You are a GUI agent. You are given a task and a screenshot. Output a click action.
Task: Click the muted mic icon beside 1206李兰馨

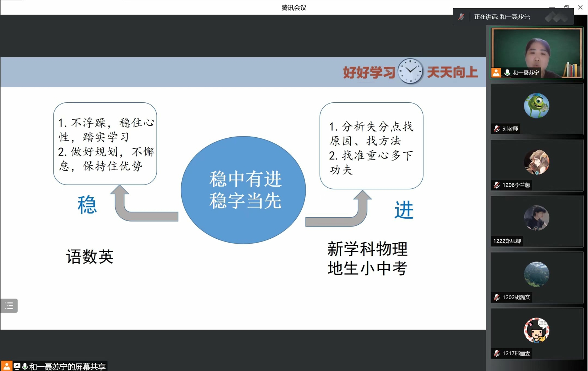click(497, 185)
